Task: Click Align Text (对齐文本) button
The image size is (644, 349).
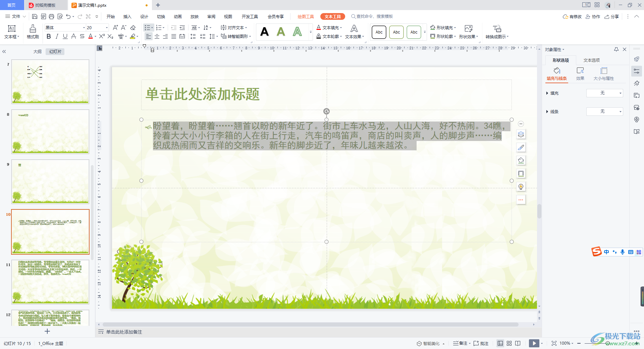Action: click(234, 28)
